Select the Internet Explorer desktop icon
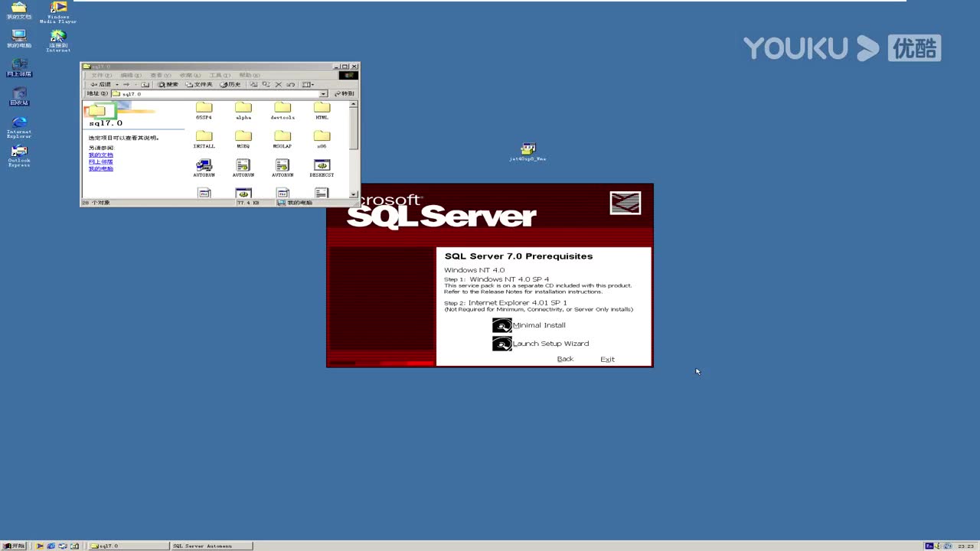Image resolution: width=980 pixels, height=551 pixels. pyautogui.click(x=19, y=126)
